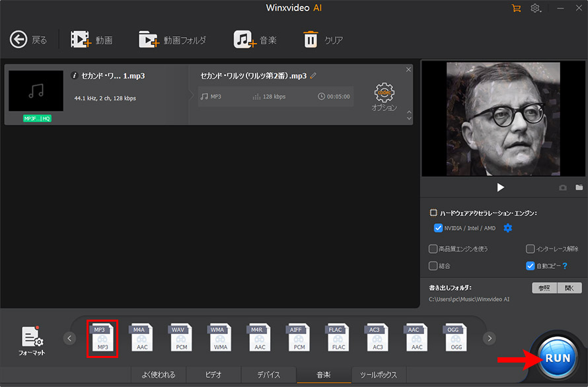Add a video with the 動画 icon
588x387 pixels.
pos(81,39)
